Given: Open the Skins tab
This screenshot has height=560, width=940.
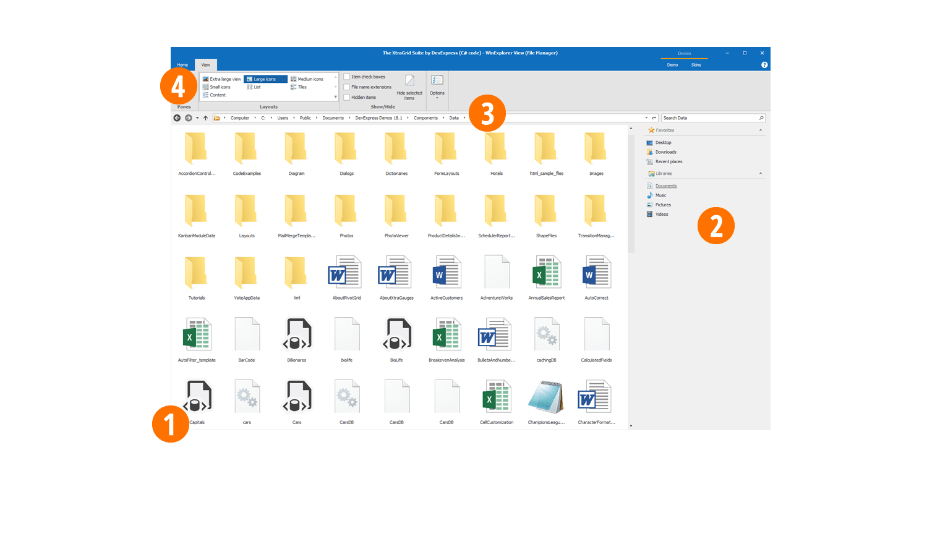Looking at the screenshot, I should 696,65.
